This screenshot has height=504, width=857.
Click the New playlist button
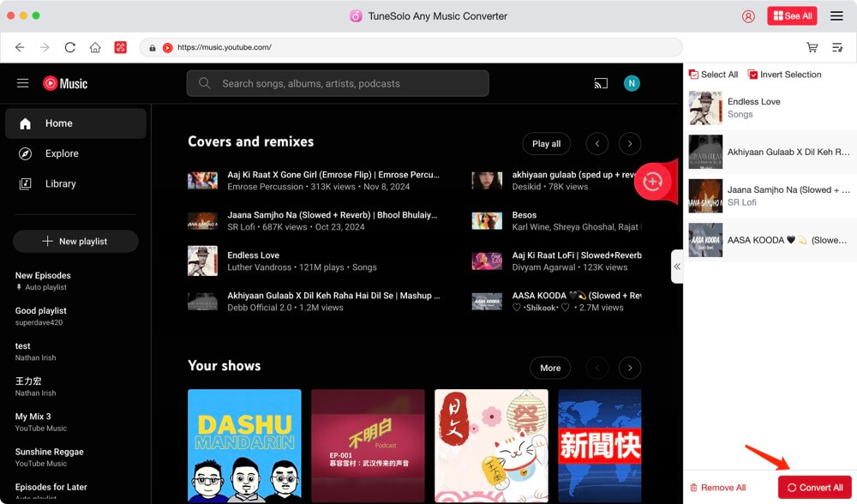76,241
